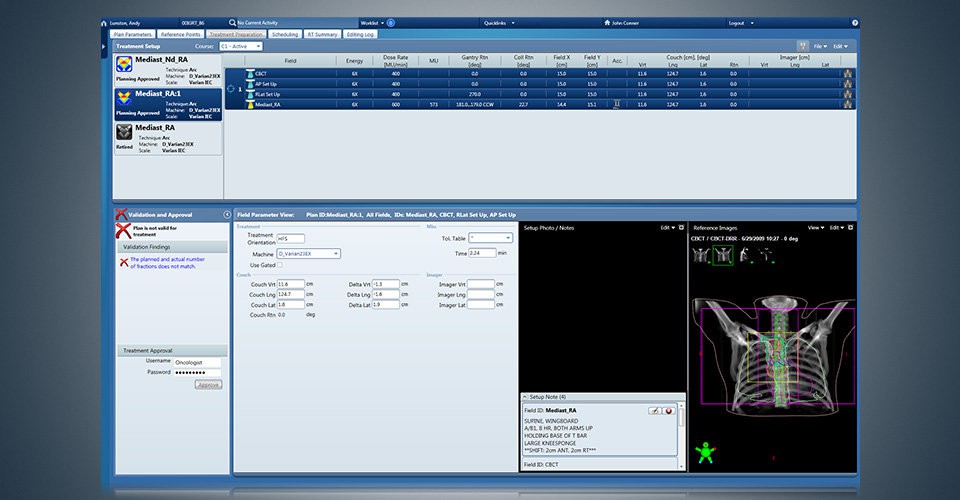Click the home icon beside patient name
The height and width of the screenshot is (500, 960).
point(104,23)
